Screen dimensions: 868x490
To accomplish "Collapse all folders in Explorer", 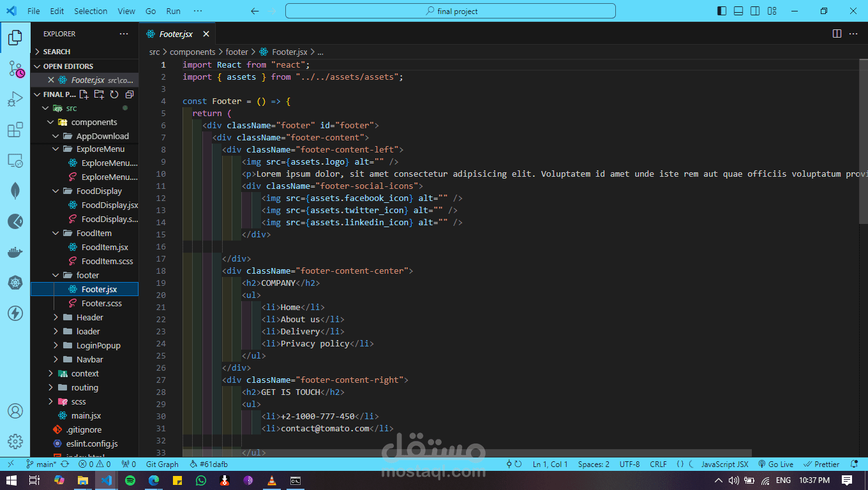I will coord(130,94).
